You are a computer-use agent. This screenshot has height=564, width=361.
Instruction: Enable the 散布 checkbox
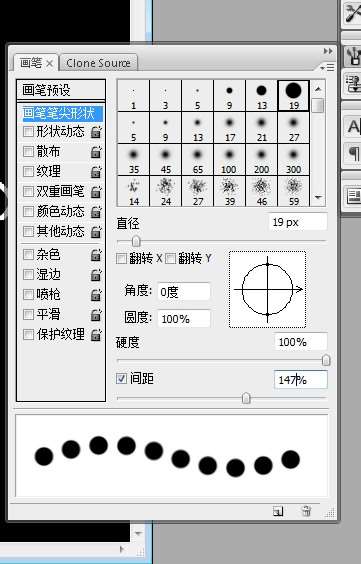coord(28,151)
